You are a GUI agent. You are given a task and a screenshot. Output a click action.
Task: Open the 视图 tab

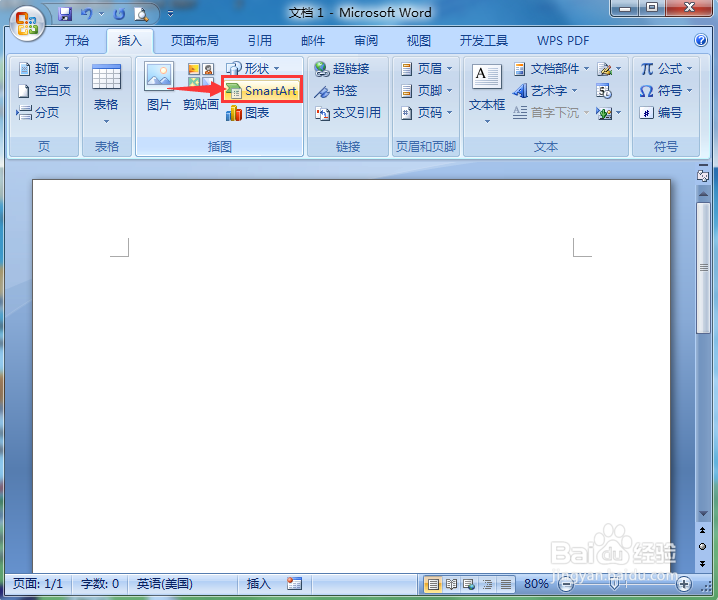pyautogui.click(x=419, y=41)
